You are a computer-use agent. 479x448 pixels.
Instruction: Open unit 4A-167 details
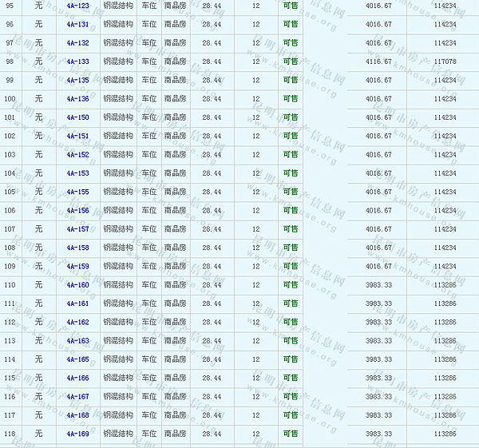pos(77,397)
